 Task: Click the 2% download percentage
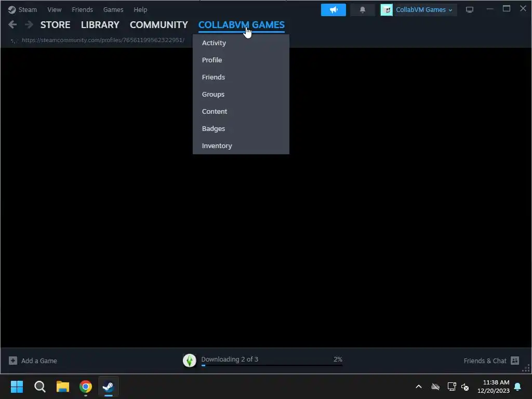[338, 360]
